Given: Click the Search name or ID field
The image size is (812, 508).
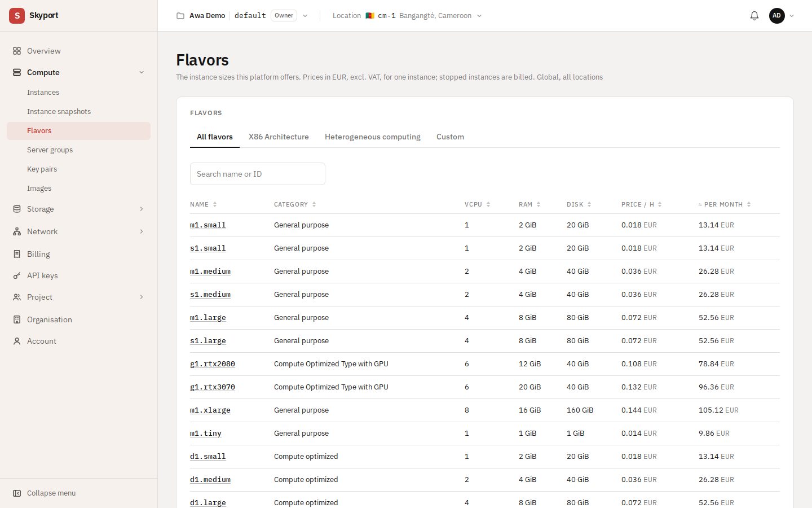Looking at the screenshot, I should 258,174.
